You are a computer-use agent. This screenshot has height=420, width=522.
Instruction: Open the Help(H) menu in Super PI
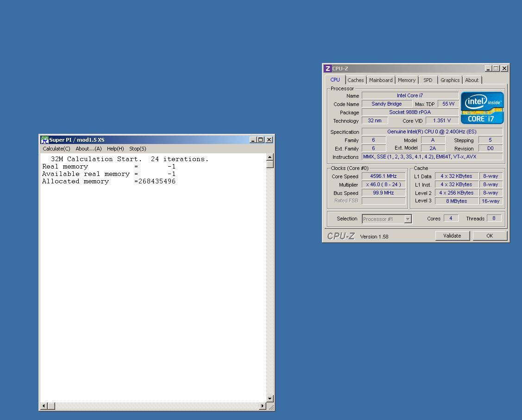pyautogui.click(x=115, y=149)
